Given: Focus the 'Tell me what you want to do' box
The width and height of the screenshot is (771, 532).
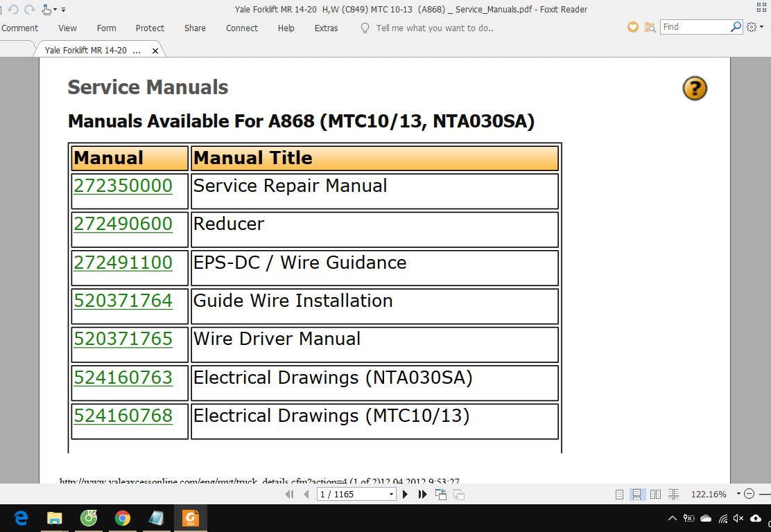Looking at the screenshot, I should (x=435, y=28).
